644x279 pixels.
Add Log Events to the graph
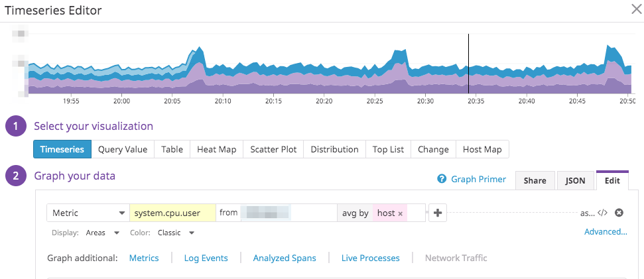[206, 258]
